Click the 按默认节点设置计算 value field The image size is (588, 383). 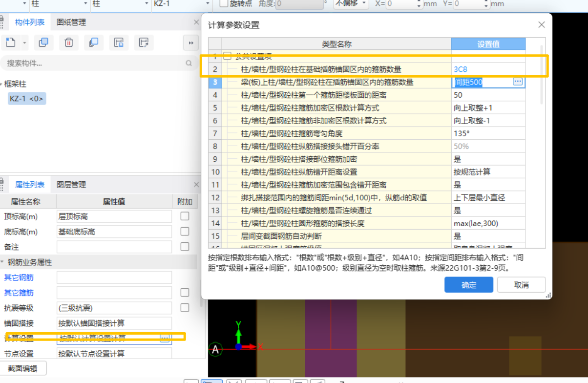tap(114, 353)
